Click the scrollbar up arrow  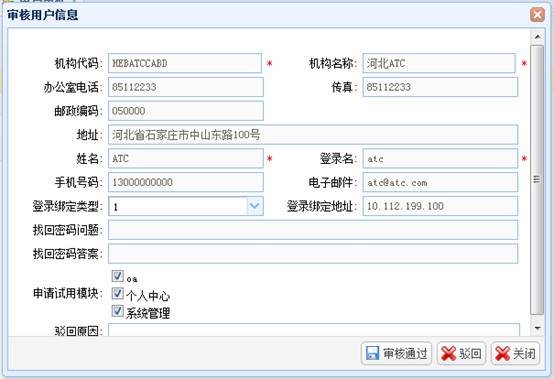pos(537,37)
